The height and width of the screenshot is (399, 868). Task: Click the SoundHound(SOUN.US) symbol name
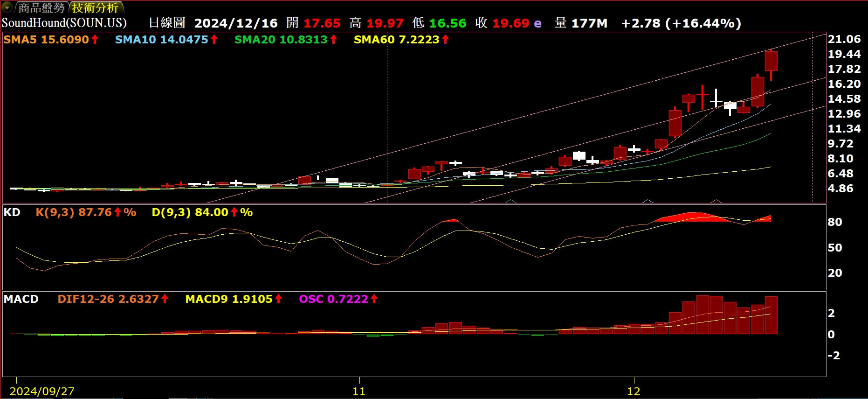coord(64,23)
